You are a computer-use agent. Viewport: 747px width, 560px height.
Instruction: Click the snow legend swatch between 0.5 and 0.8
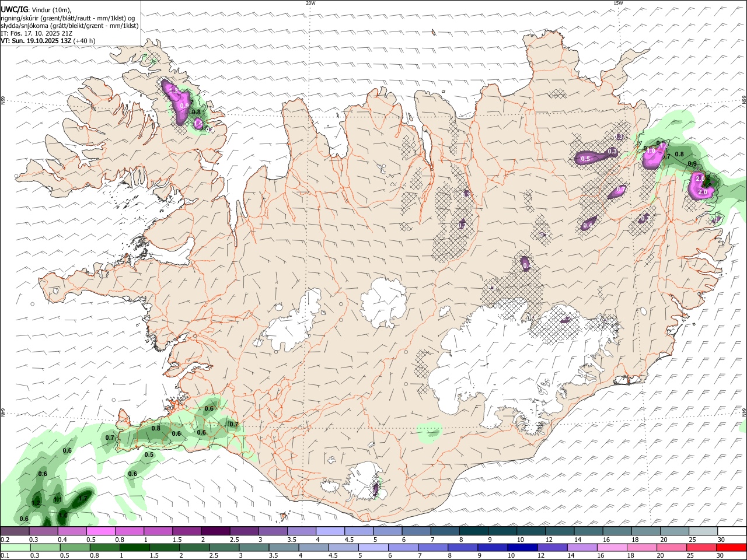pos(100,531)
